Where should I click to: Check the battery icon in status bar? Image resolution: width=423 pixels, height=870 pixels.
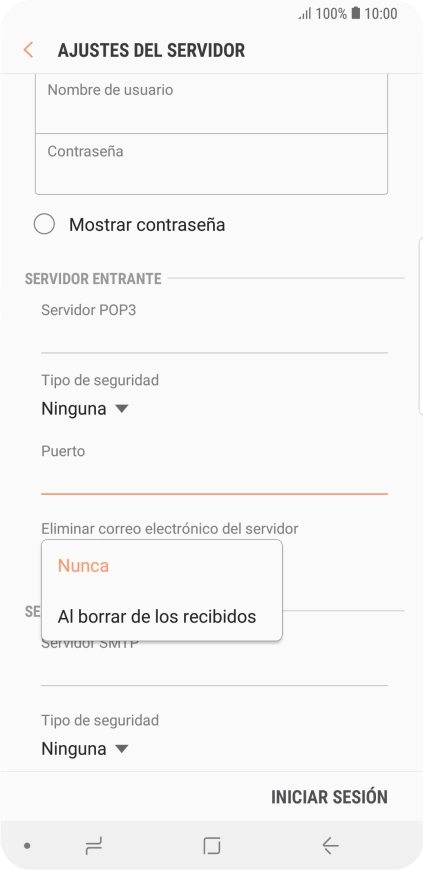355,13
